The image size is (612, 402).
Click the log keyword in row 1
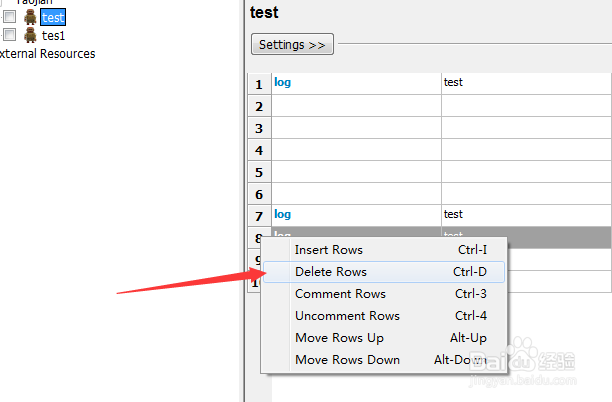pos(283,83)
